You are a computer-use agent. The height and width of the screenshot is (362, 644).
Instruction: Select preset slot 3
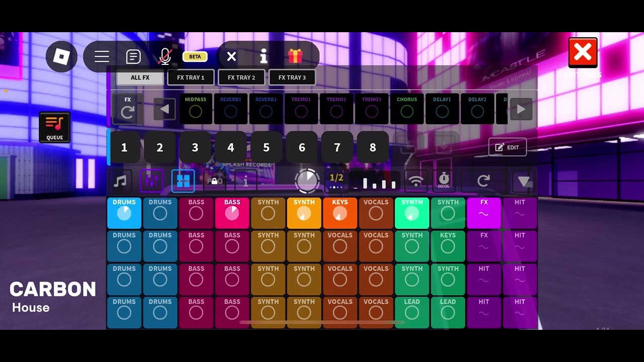[x=195, y=147]
